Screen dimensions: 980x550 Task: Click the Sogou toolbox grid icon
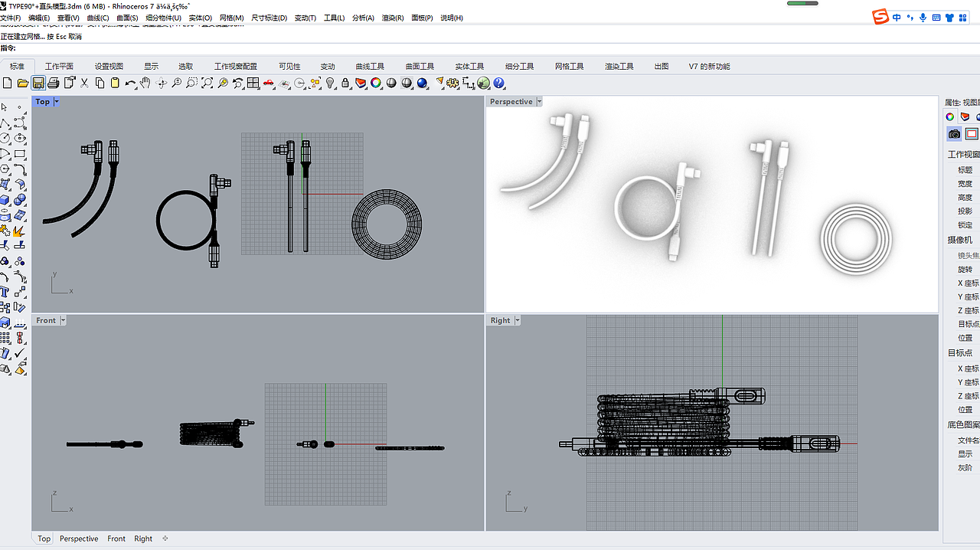[964, 18]
